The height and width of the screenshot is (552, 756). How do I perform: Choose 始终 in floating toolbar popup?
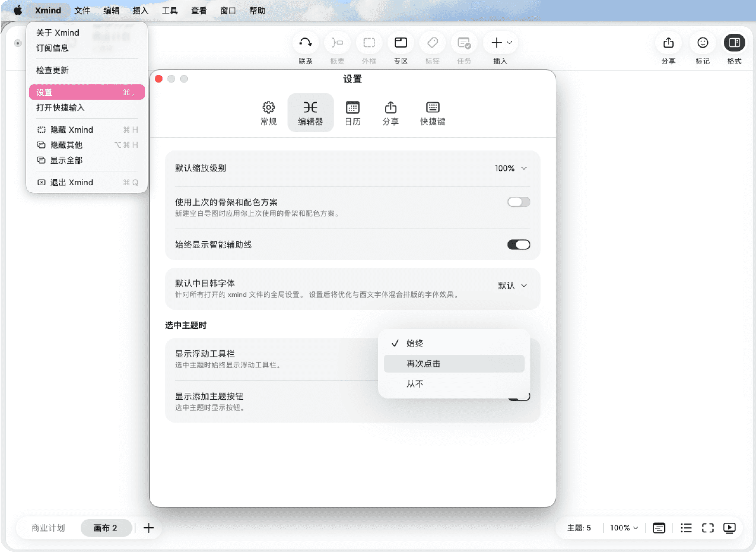(454, 343)
